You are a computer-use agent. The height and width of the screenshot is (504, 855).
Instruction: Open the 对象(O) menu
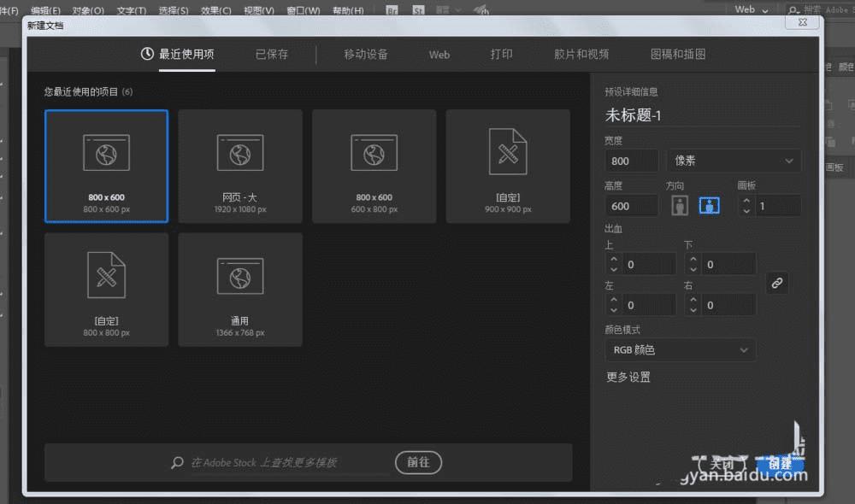[x=88, y=10]
